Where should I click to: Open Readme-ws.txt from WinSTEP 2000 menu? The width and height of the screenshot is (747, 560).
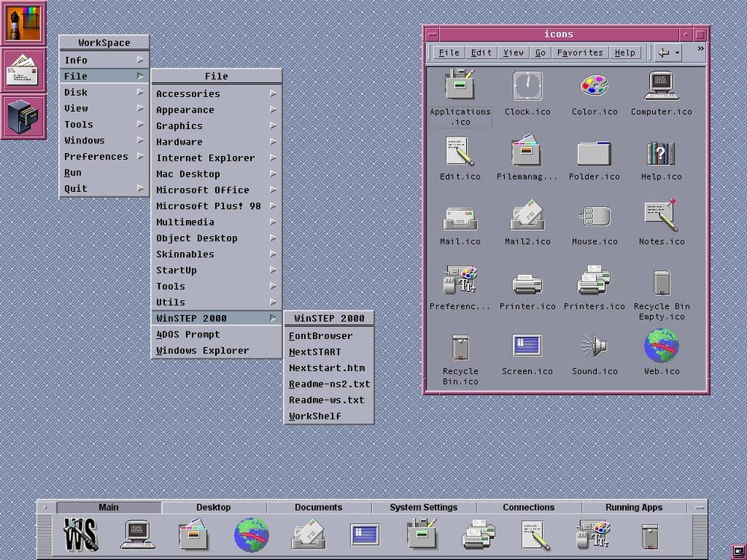[329, 400]
